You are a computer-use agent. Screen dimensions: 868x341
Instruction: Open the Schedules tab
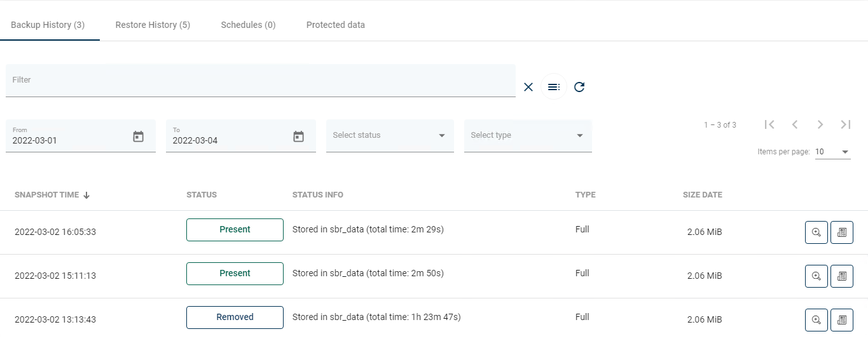[x=248, y=25]
